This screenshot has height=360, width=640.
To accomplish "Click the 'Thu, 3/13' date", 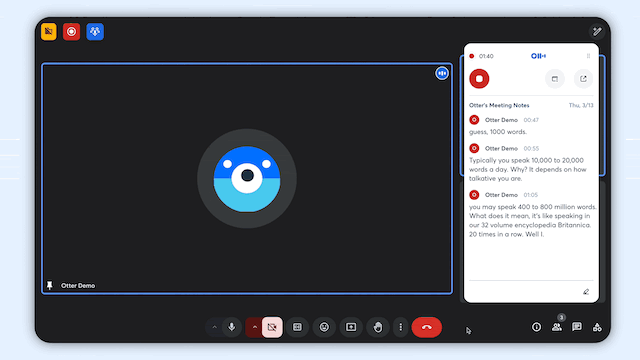I will click(x=581, y=105).
